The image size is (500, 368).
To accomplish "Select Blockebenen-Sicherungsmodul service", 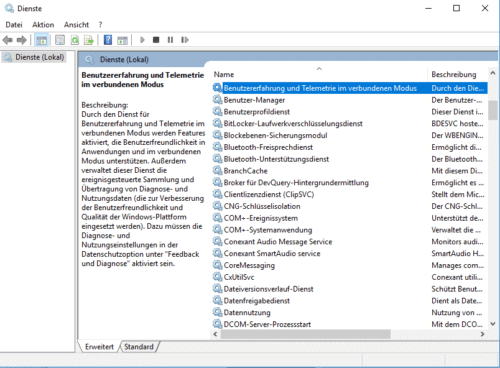I will [275, 135].
